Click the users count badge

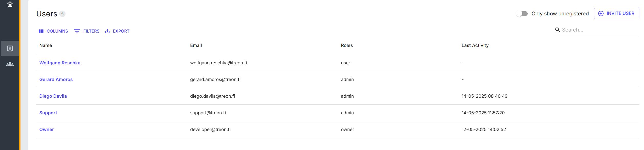pos(62,14)
